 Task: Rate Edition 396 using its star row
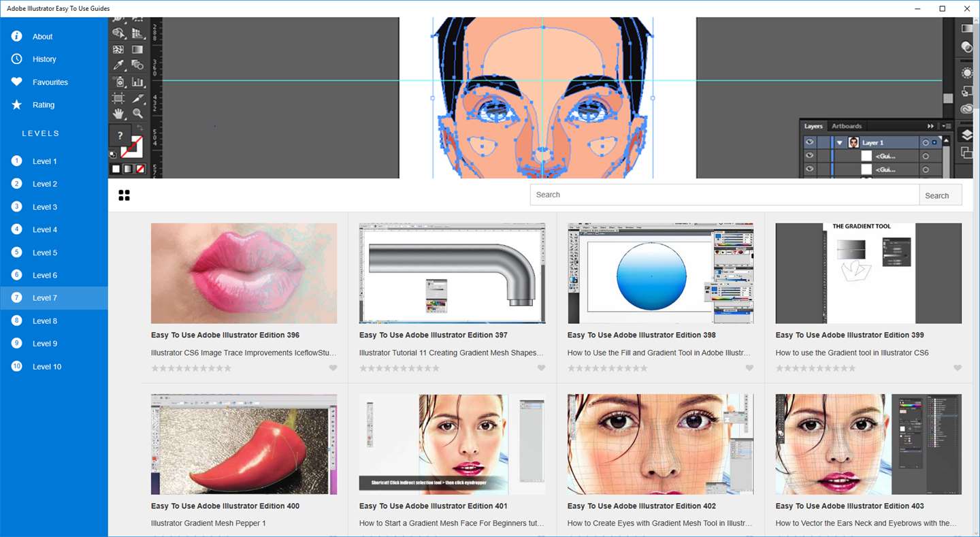click(x=191, y=368)
